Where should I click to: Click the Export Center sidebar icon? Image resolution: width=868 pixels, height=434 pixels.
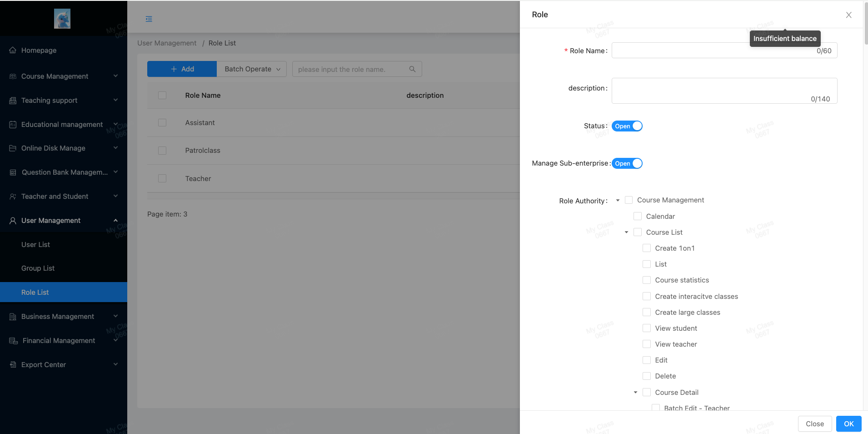(x=13, y=364)
